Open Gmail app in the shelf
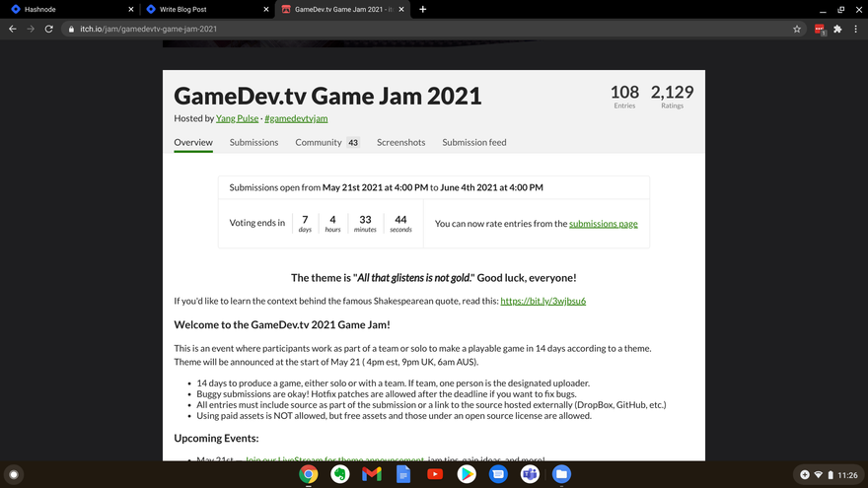Viewport: 868px width, 488px height. pyautogui.click(x=372, y=474)
